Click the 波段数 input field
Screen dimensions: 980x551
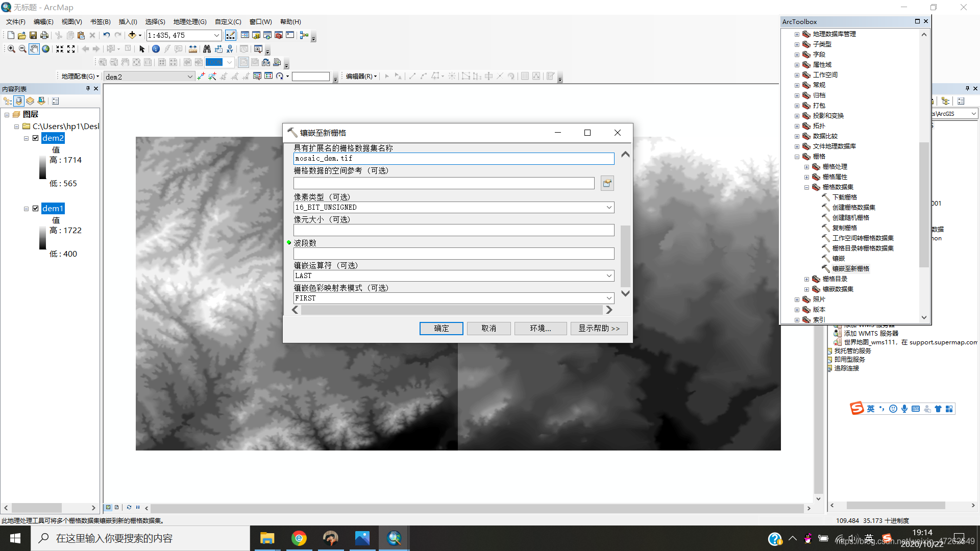[x=453, y=254]
